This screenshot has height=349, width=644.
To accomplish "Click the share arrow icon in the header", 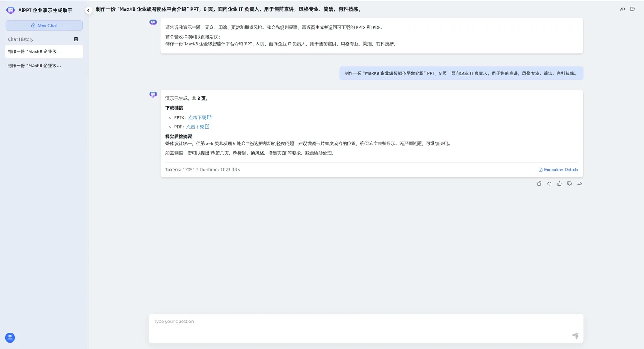I will click(623, 9).
